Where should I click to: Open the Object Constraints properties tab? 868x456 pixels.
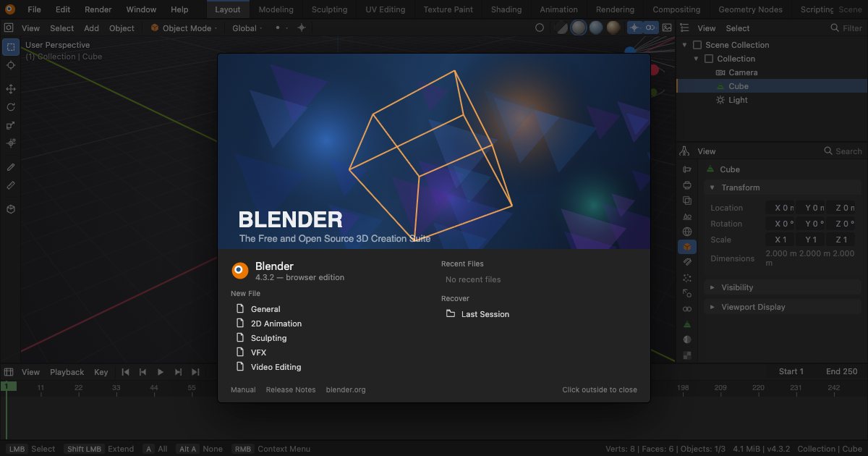coord(687,309)
